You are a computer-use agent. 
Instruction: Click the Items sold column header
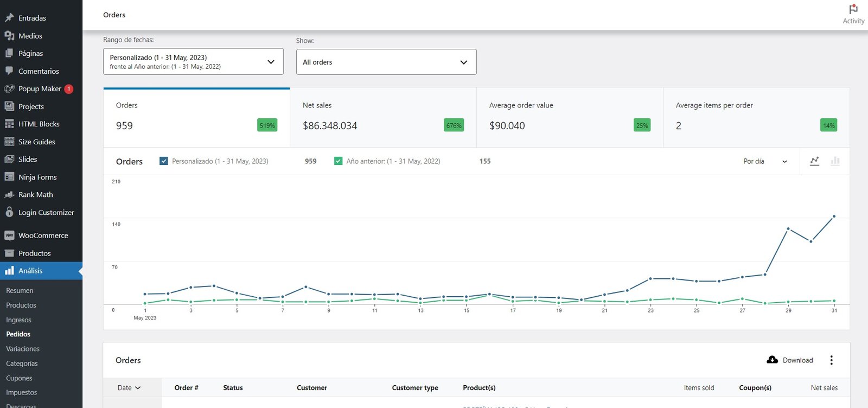699,388
